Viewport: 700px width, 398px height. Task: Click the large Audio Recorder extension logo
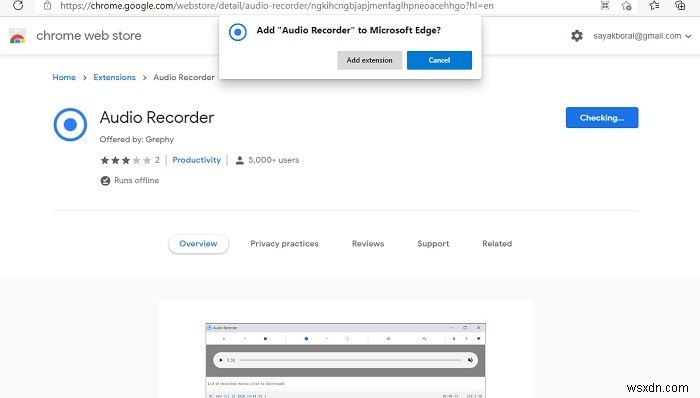pos(70,124)
